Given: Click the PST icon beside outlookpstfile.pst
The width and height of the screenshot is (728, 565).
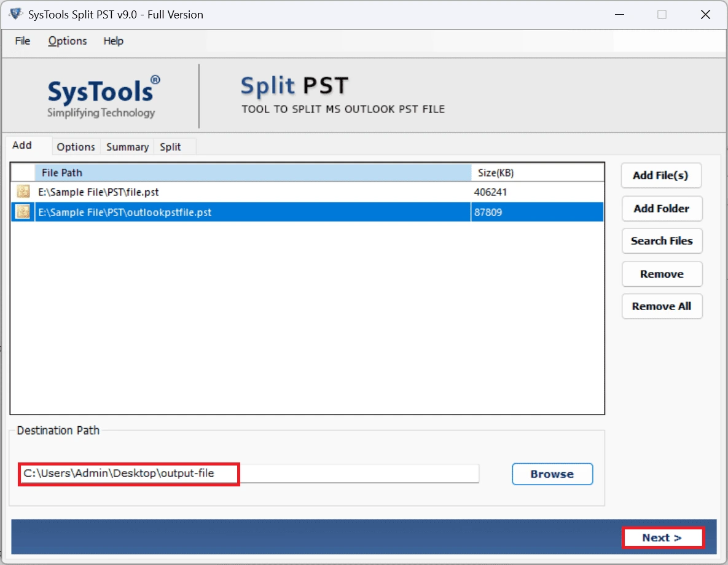Looking at the screenshot, I should [23, 211].
